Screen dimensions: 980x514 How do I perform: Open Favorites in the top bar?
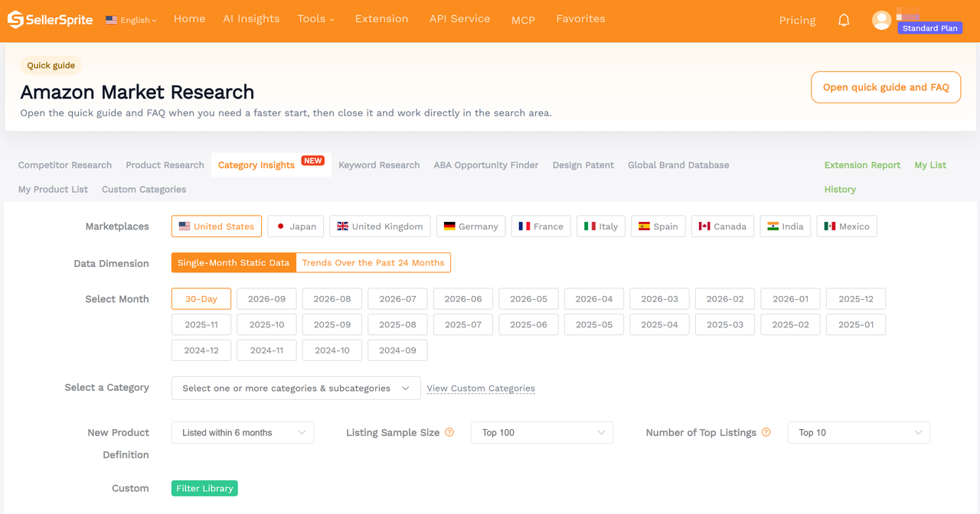point(580,19)
